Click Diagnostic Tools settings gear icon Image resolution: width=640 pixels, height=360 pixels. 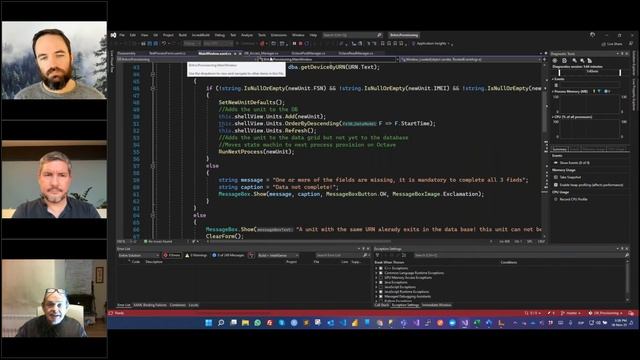[555, 60]
